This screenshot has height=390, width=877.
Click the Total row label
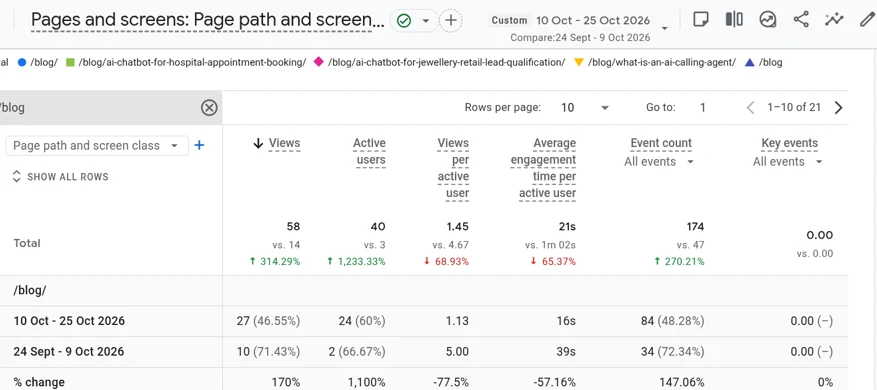pos(27,243)
